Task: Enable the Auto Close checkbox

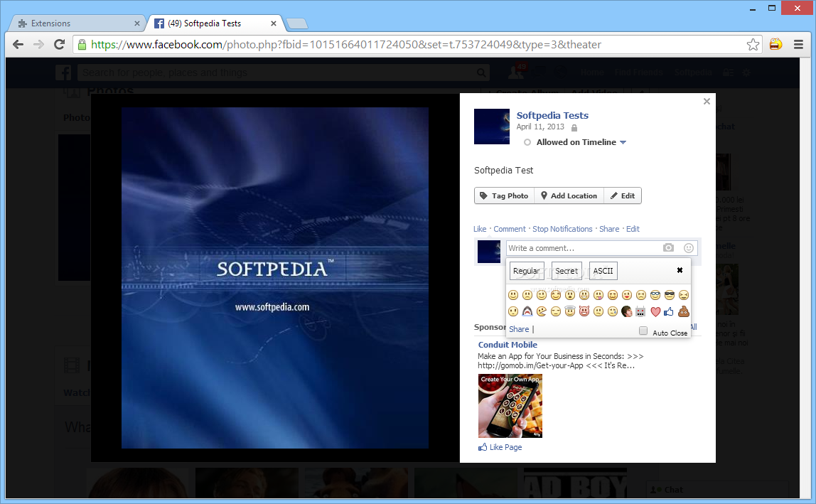Action: click(643, 331)
